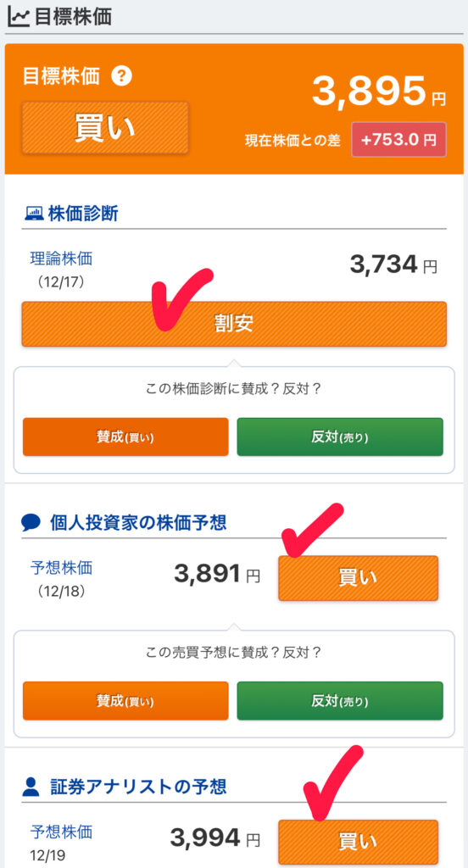Click the 買い badge next to 3,994 円

(358, 842)
